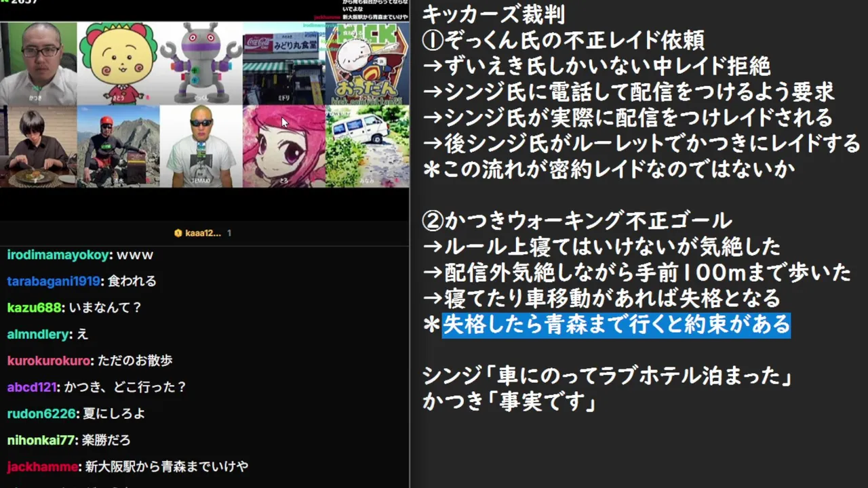Click message 新大阪駅から青森までいけや in the chat list

(166, 466)
